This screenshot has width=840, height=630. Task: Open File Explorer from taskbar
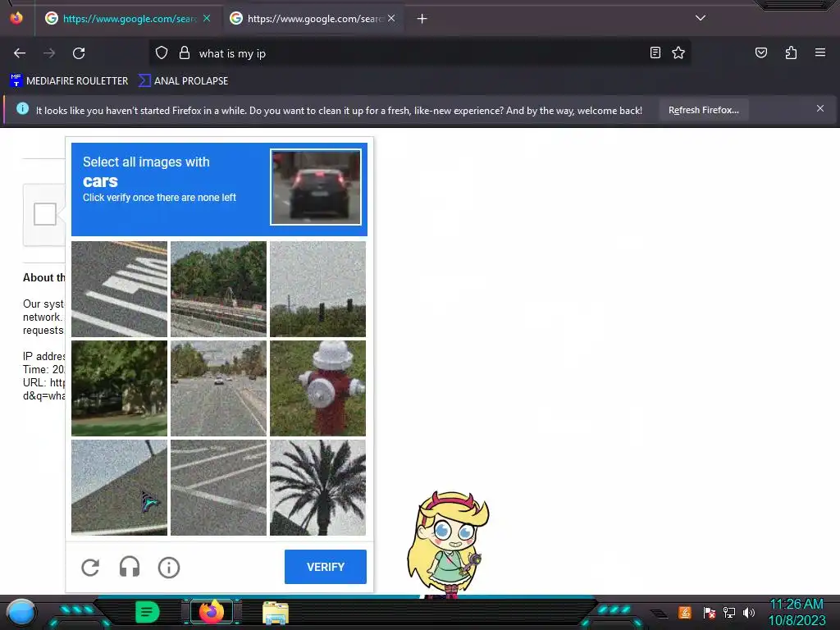276,613
